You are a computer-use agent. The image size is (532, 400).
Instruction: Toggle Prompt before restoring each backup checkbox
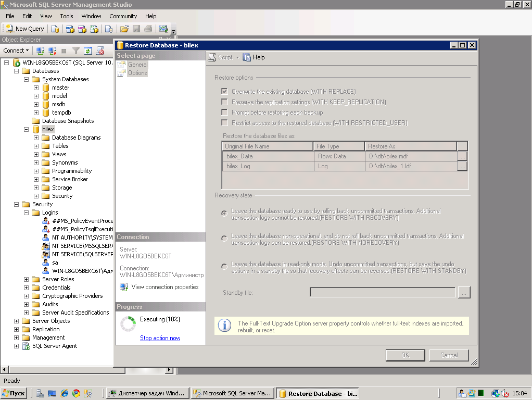coord(224,113)
